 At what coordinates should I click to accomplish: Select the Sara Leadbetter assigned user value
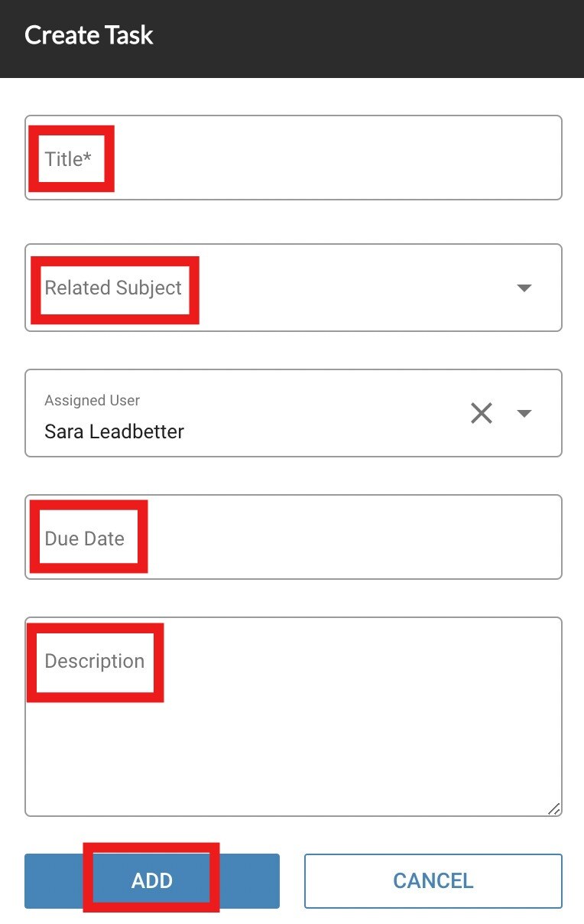115,431
